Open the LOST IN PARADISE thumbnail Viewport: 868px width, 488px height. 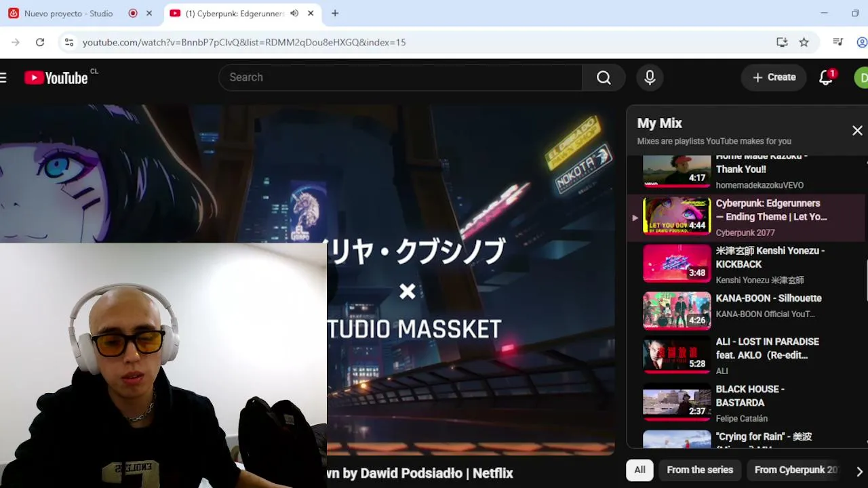pos(677,354)
